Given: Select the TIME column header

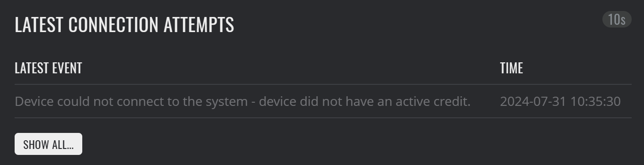Looking at the screenshot, I should pos(511,68).
